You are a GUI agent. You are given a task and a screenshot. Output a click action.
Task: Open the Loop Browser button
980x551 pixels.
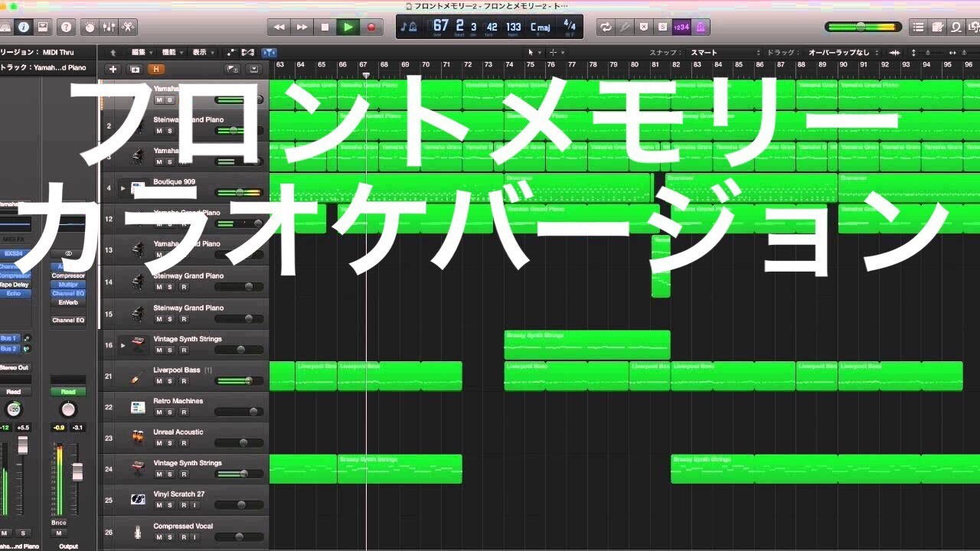pos(956,27)
